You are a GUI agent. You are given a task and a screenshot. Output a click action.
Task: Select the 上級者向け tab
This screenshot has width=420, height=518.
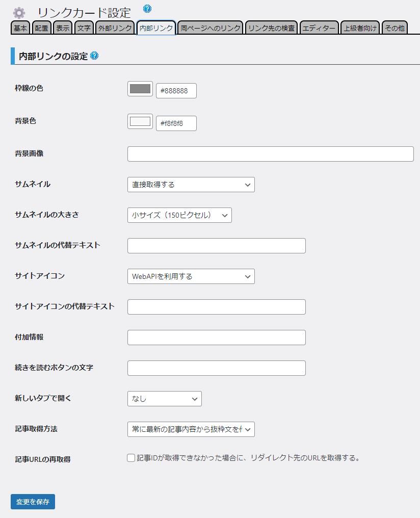(360, 28)
